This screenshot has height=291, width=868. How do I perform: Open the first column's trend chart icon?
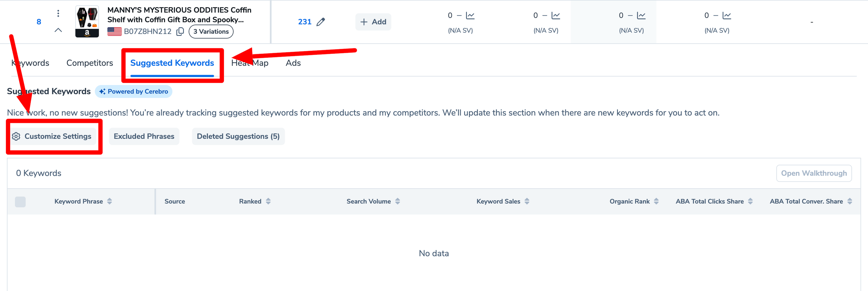click(470, 16)
